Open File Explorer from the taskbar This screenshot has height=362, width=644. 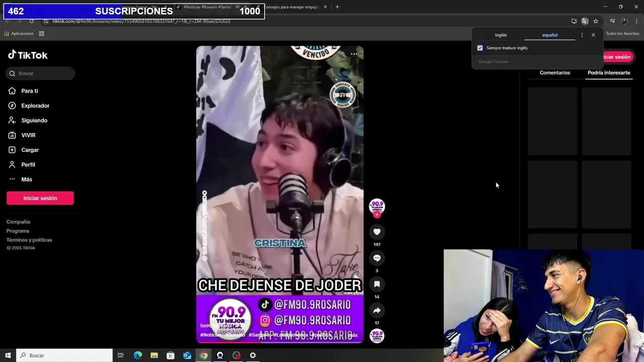pyautogui.click(x=154, y=355)
